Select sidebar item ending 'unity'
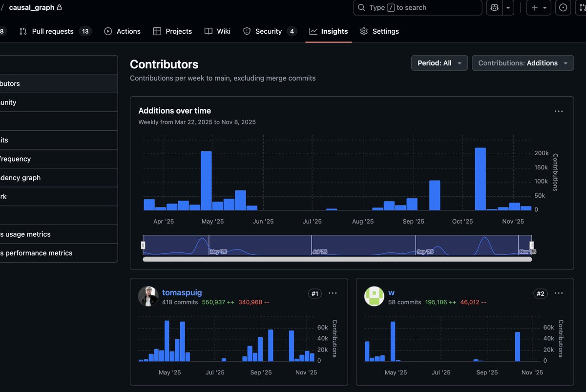Image resolution: width=586 pixels, height=392 pixels. click(x=59, y=103)
